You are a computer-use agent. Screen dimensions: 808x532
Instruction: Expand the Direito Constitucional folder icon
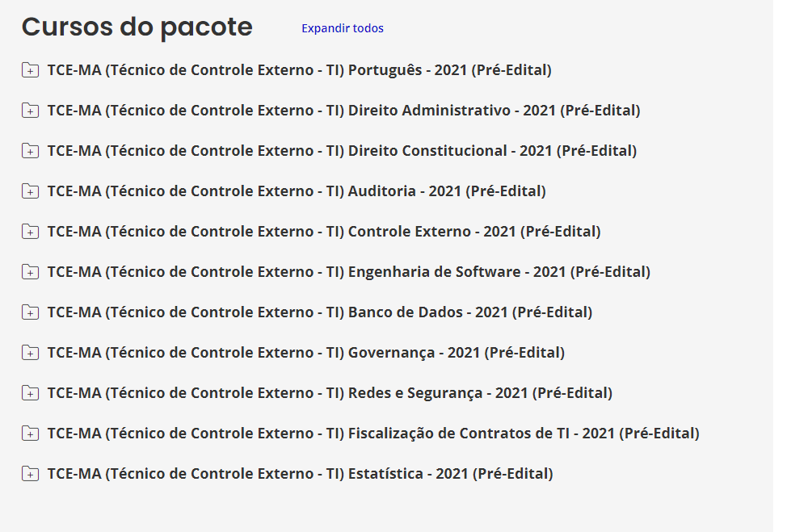click(x=30, y=150)
